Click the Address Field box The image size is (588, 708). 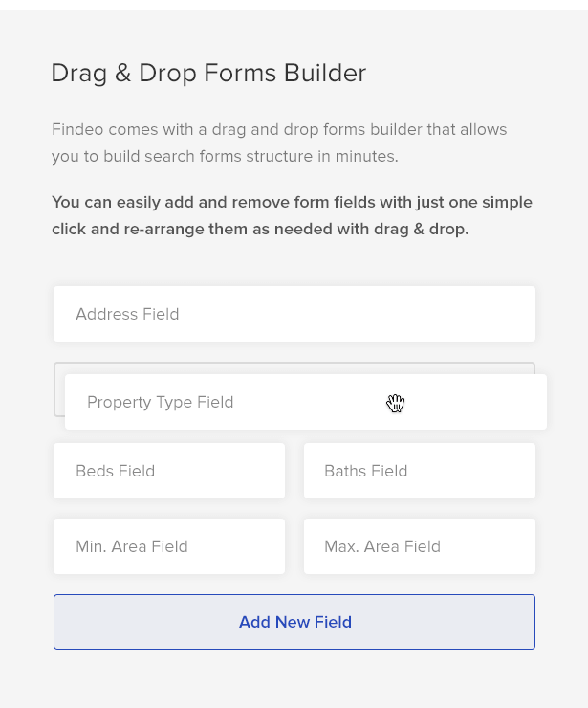(x=294, y=314)
